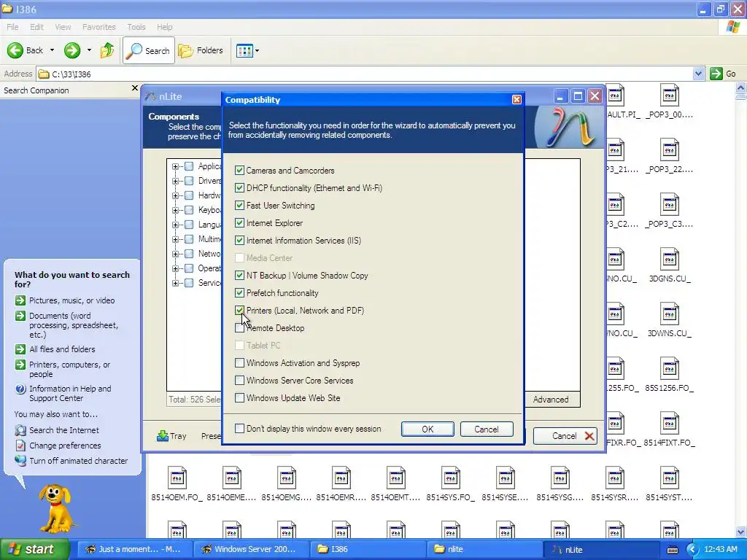Expand the Drivers tree node in nLite
747x560 pixels.
(x=175, y=181)
